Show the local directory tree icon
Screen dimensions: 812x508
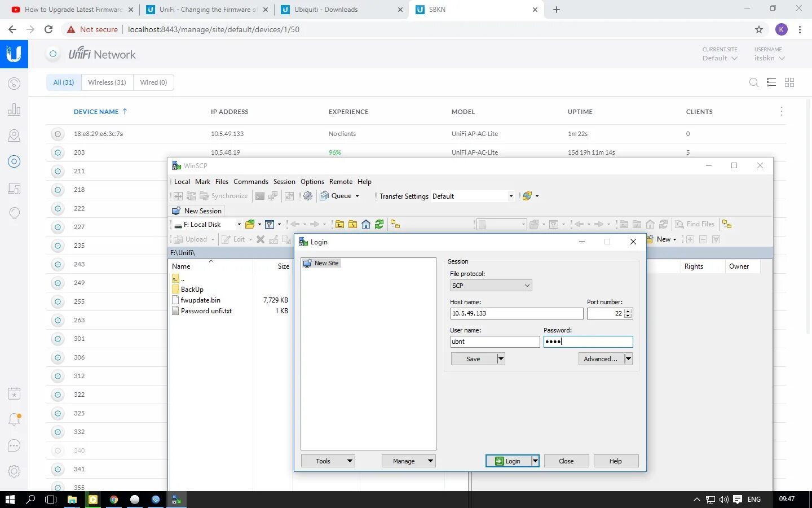pos(395,224)
